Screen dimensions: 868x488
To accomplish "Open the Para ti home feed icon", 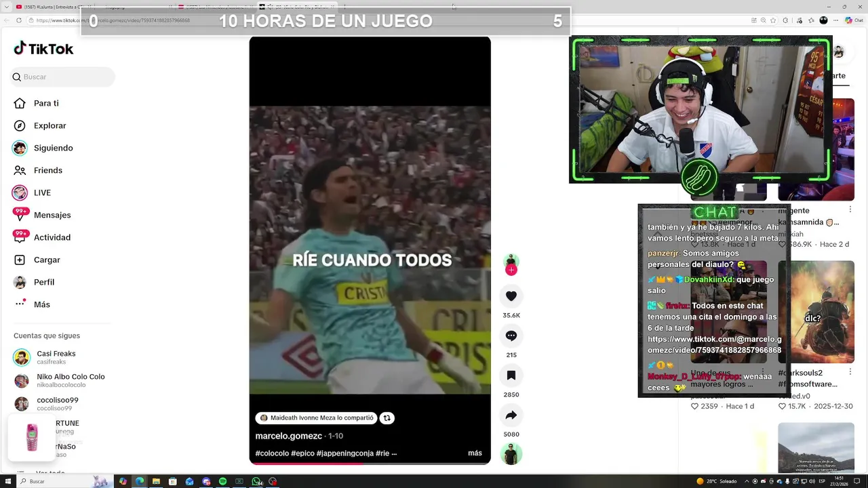I will (x=20, y=103).
